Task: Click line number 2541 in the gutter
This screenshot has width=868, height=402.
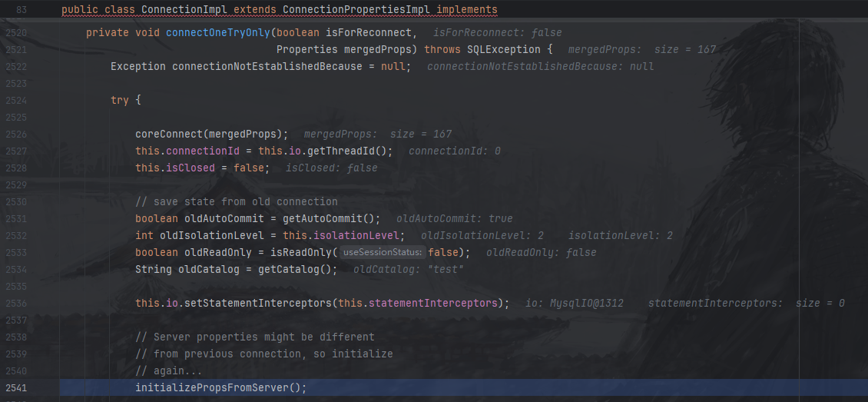Action: coord(16,388)
